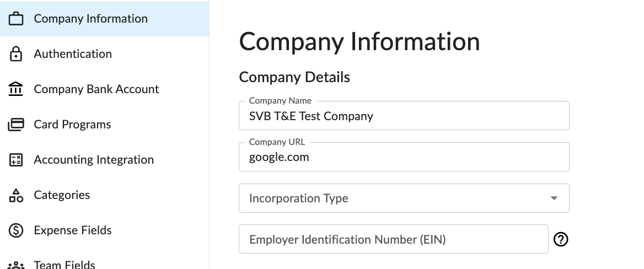Click the padlock icon beside Authentication
The image size is (644, 269).
point(16,54)
